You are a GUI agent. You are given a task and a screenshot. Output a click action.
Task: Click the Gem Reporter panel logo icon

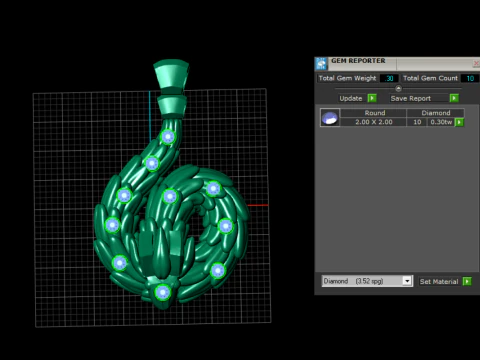pyautogui.click(x=321, y=63)
